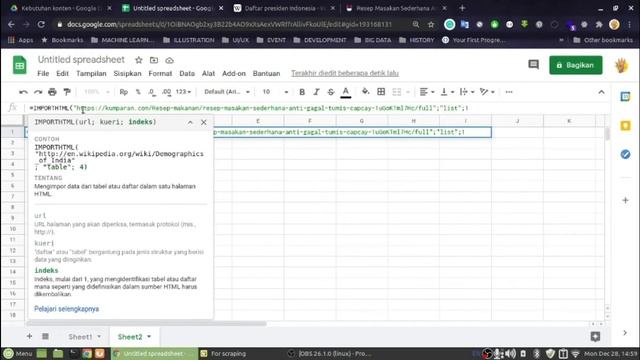This screenshot has height=360, width=640.
Task: Open the Sisipkan menu
Action: 127,73
